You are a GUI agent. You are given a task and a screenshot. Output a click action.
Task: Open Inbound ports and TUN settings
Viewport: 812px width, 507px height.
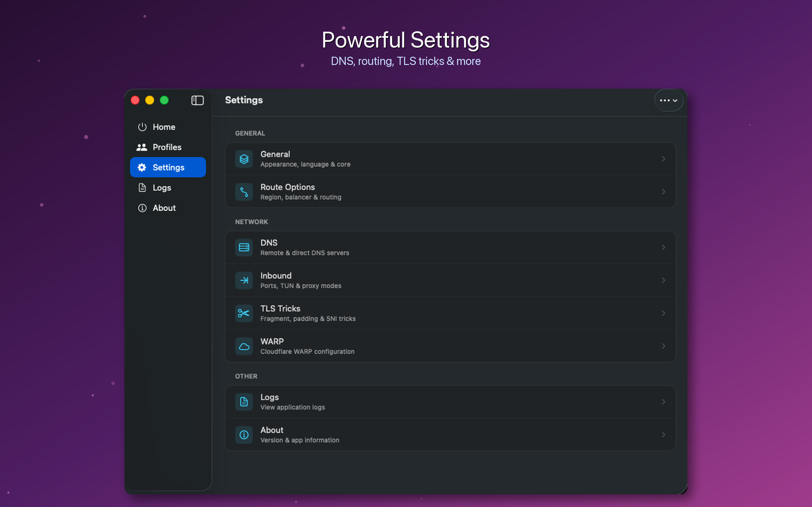(x=450, y=280)
